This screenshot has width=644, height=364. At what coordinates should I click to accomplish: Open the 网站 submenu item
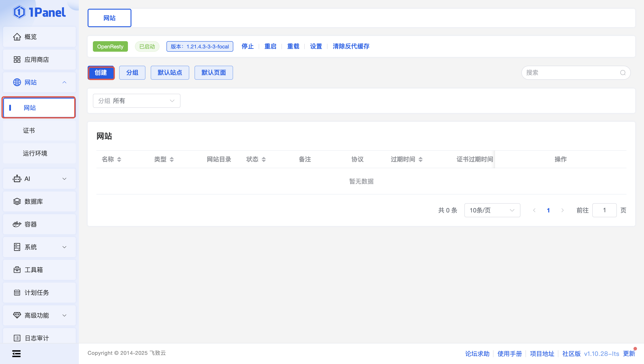pos(39,108)
